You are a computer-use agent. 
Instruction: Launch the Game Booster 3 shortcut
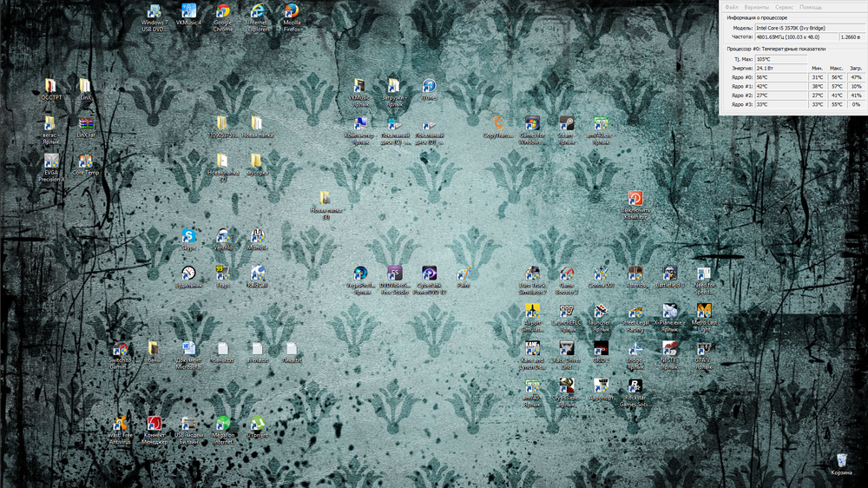[566, 280]
